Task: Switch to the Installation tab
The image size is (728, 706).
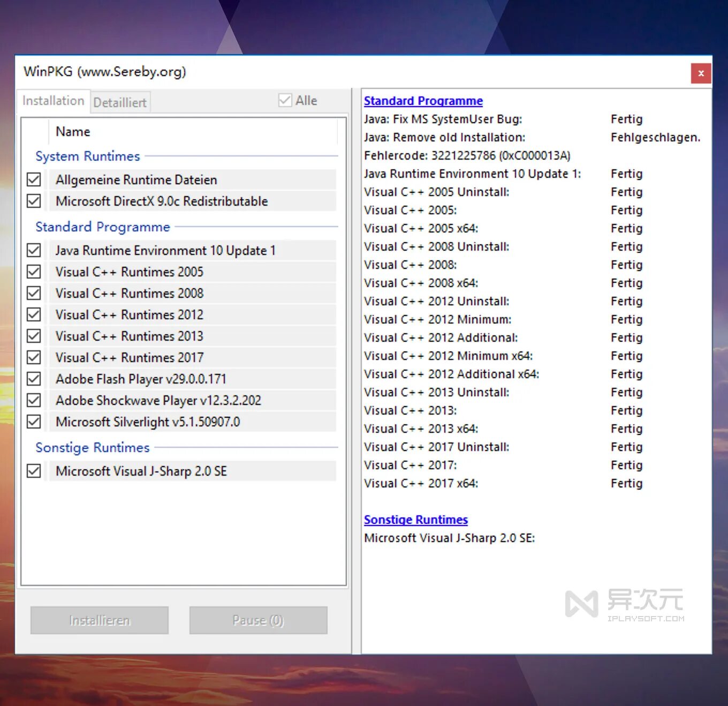Action: [x=53, y=101]
